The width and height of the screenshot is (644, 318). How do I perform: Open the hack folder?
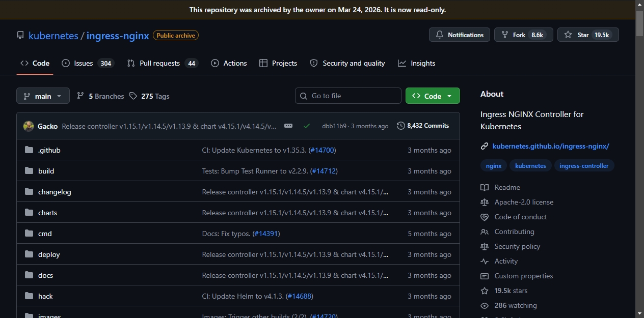coord(45,296)
